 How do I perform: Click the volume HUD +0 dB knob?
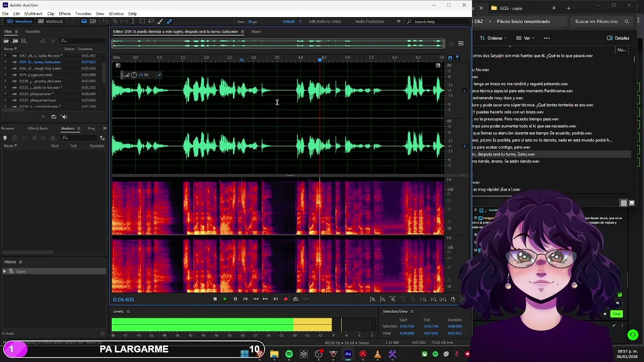[x=134, y=75]
